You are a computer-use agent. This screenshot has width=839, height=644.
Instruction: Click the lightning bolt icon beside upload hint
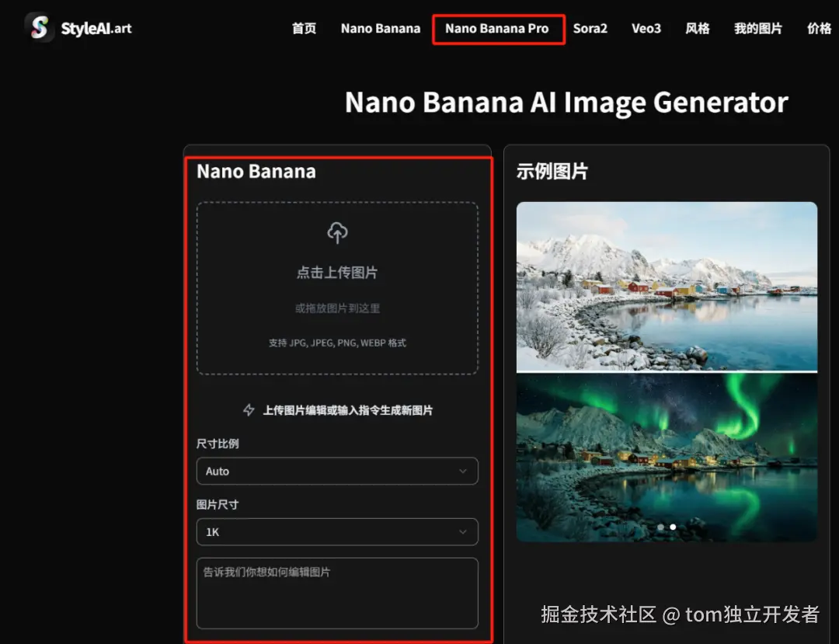coord(249,410)
